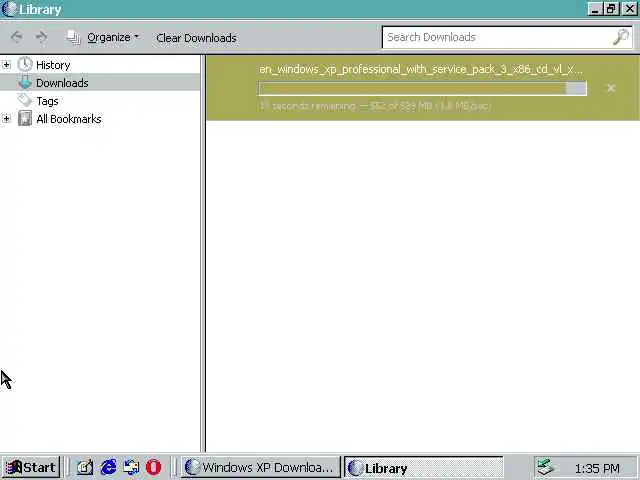The width and height of the screenshot is (640, 480).
Task: Click the Library taskbar button
Action: click(x=424, y=468)
